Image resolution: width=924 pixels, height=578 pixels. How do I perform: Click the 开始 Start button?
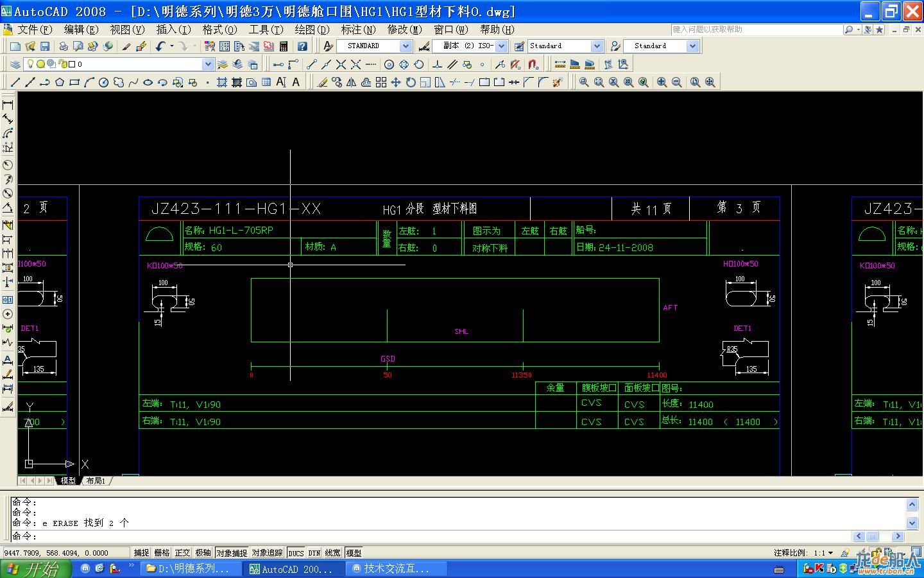coord(35,568)
